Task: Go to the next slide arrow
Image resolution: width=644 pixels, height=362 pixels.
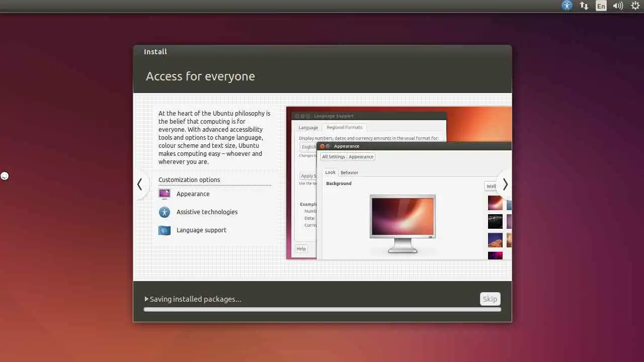Action: tap(505, 185)
